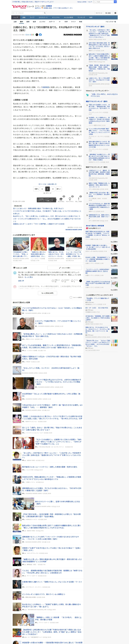Click the うーん reaction on first comment
The height and width of the screenshot is (644, 129).
point(75,281)
